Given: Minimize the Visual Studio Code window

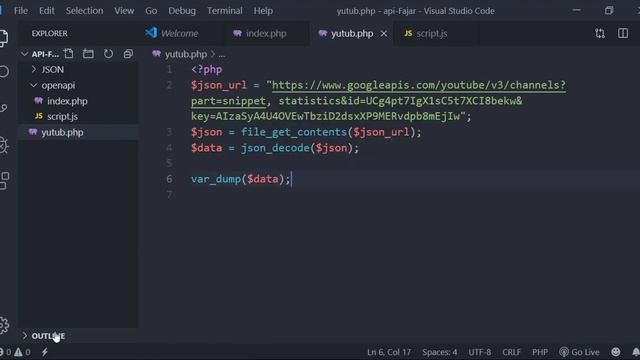Looking at the screenshot, I should coord(576,11).
